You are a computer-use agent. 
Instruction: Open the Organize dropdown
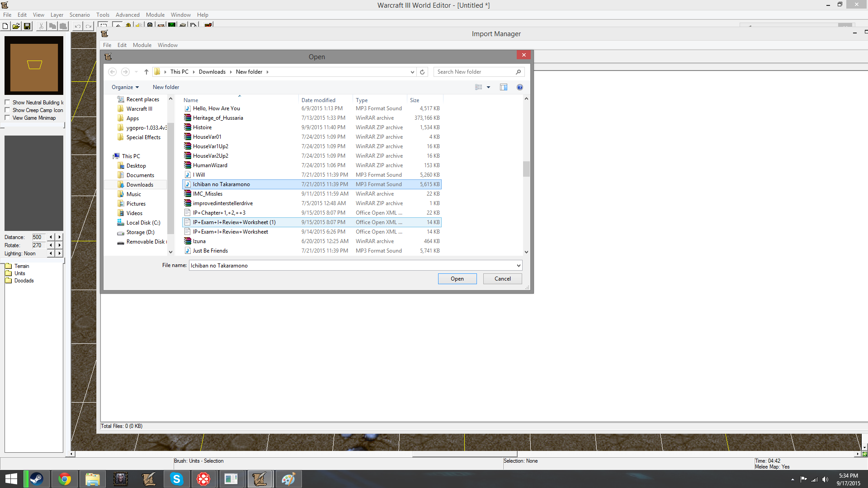pos(125,87)
